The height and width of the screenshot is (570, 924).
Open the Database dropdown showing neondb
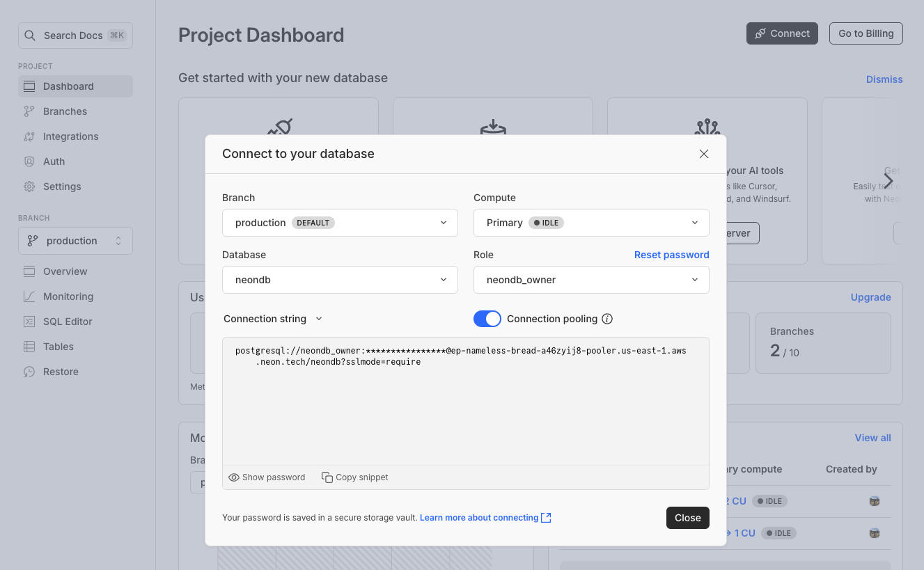pyautogui.click(x=340, y=280)
